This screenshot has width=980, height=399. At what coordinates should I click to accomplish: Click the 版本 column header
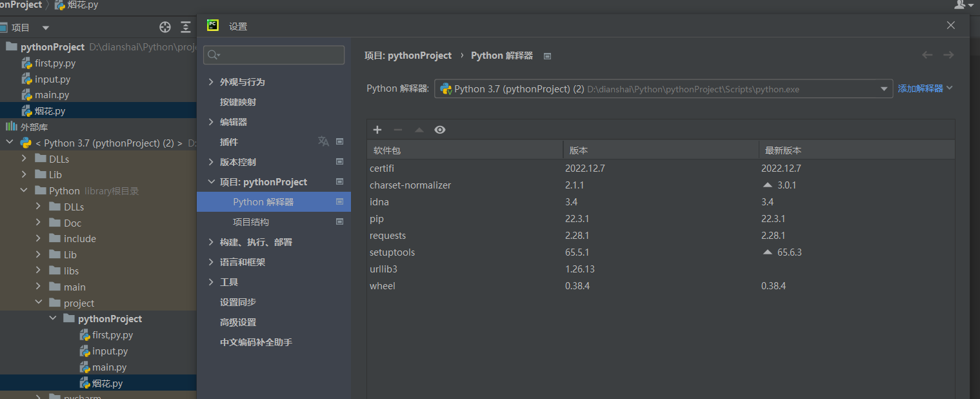coord(661,150)
